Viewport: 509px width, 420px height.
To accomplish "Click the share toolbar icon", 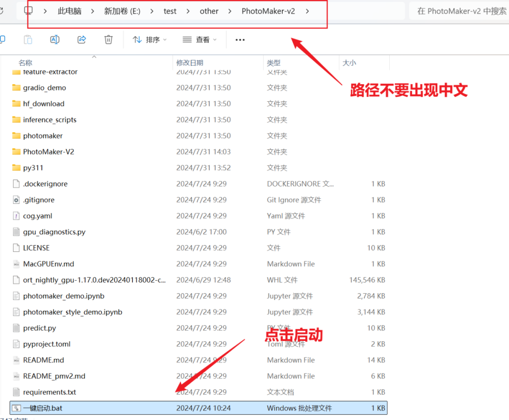I will pyautogui.click(x=82, y=40).
